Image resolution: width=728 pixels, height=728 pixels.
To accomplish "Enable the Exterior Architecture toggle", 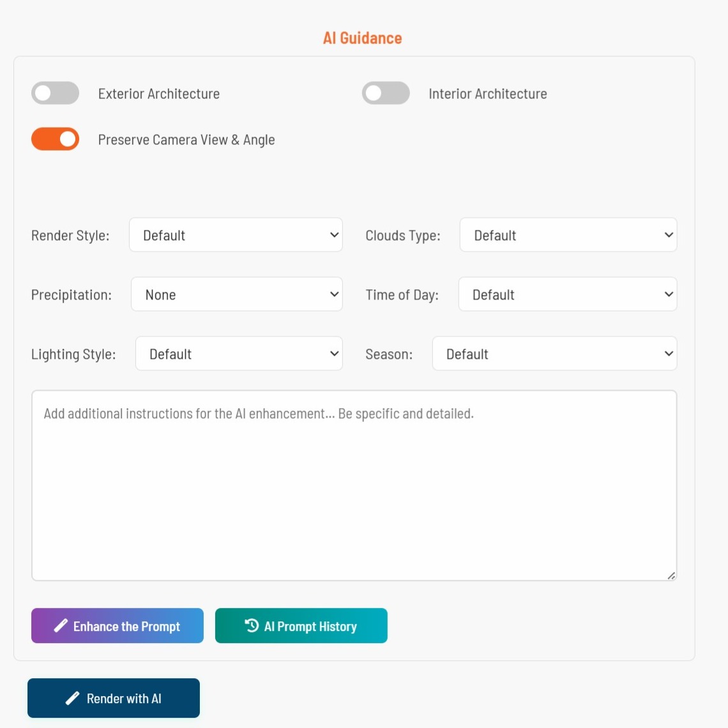I will click(x=55, y=93).
